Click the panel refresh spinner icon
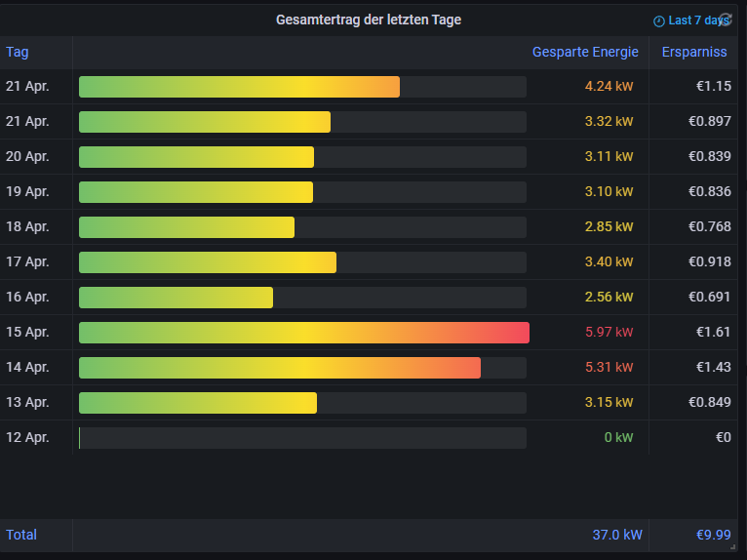The width and height of the screenshot is (747, 560). (x=725, y=19)
